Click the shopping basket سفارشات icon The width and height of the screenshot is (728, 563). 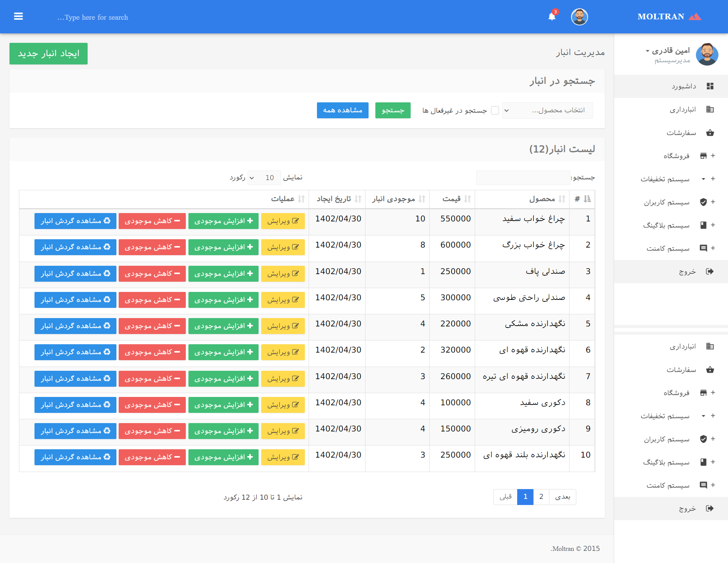pos(710,133)
